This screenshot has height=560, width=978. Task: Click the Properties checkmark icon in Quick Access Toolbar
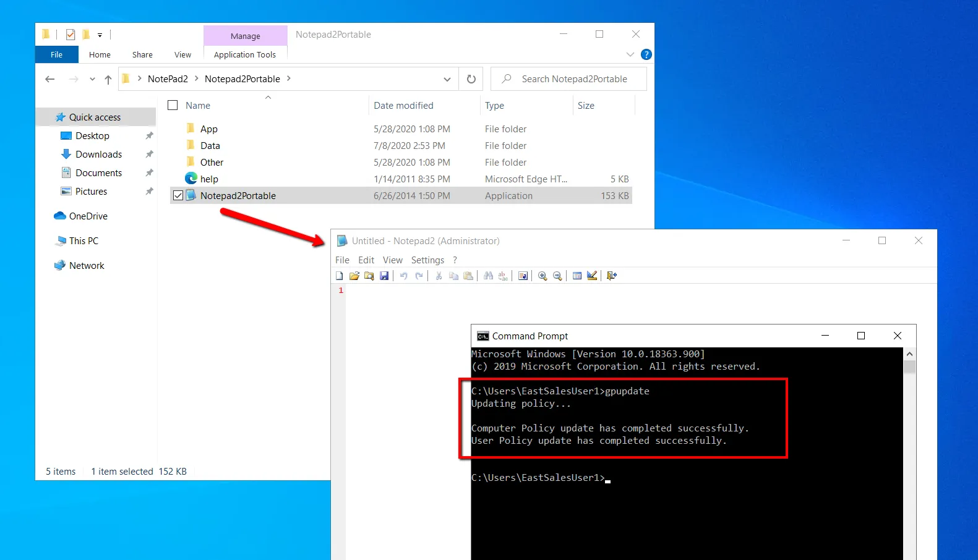[71, 35]
